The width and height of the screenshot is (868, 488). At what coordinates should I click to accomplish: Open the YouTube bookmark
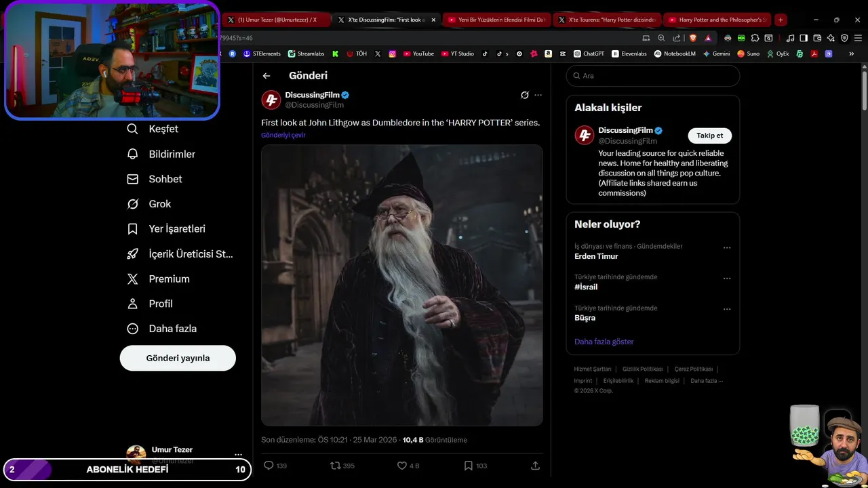[x=418, y=54]
